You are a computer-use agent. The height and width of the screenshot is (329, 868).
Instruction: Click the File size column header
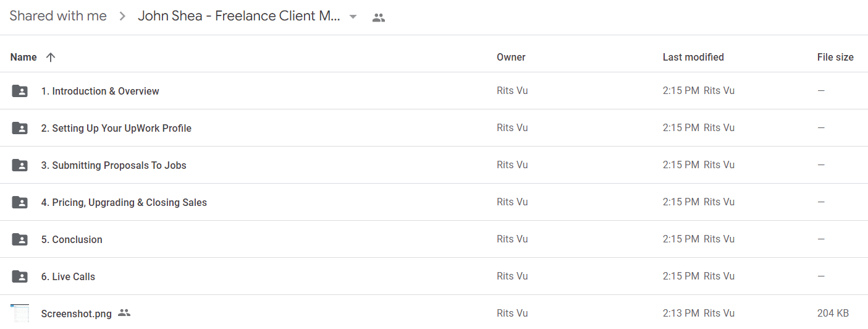pyautogui.click(x=835, y=57)
